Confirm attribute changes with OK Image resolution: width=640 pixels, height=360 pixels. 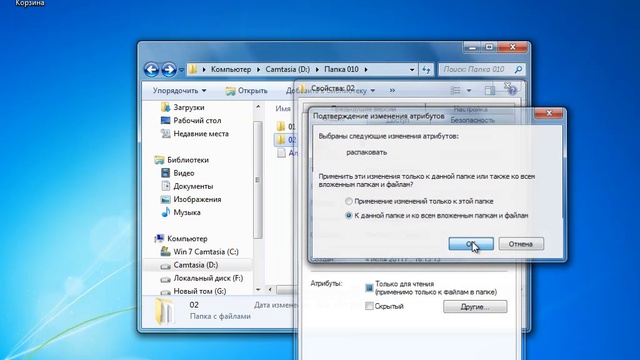[x=471, y=244]
